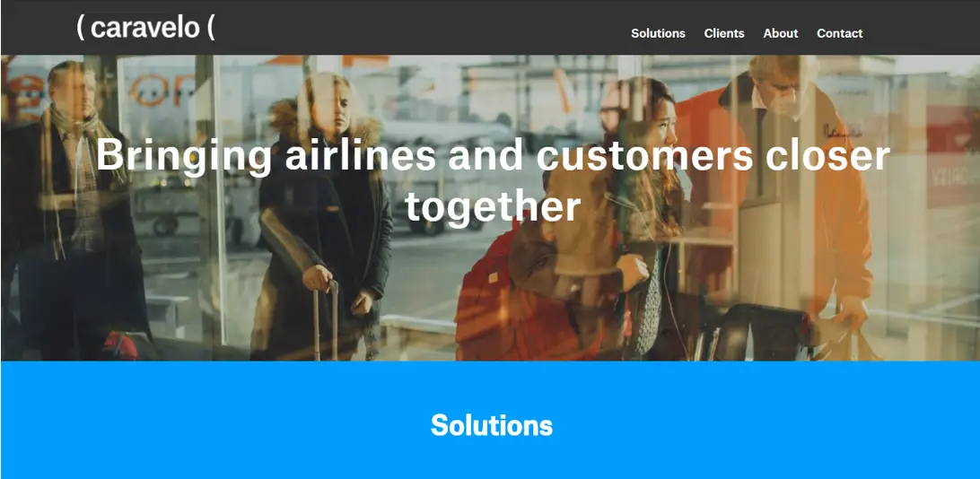Screen dimensions: 980x479
Task: Open the About navigation link
Action: (x=780, y=34)
